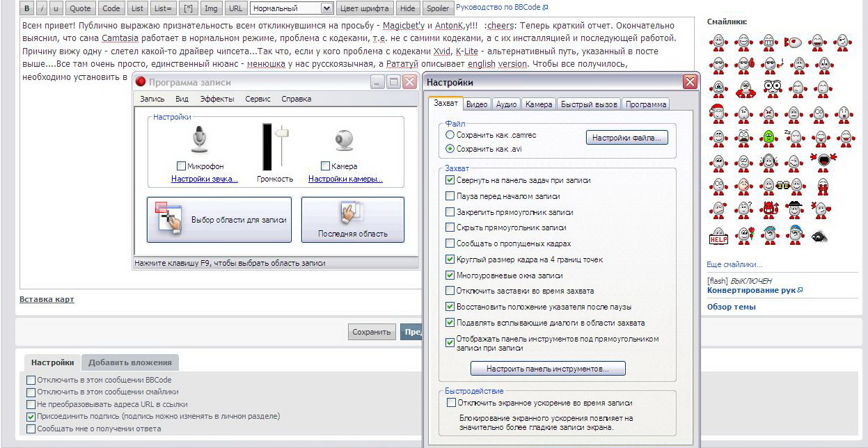Open the Настройки звука... link

coord(205,179)
